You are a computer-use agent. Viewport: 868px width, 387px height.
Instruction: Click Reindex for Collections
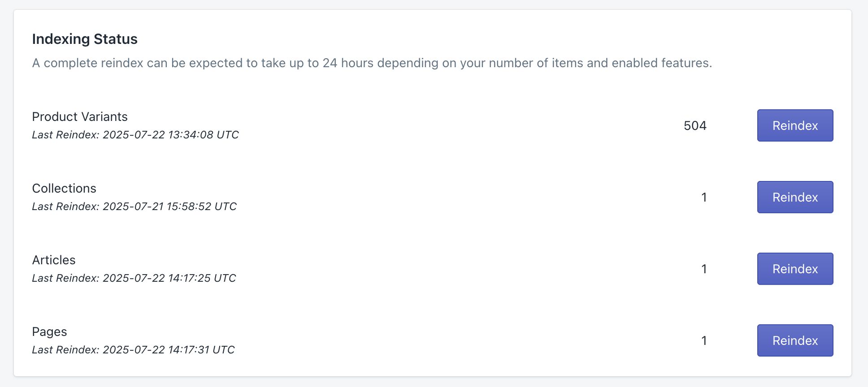tap(794, 197)
